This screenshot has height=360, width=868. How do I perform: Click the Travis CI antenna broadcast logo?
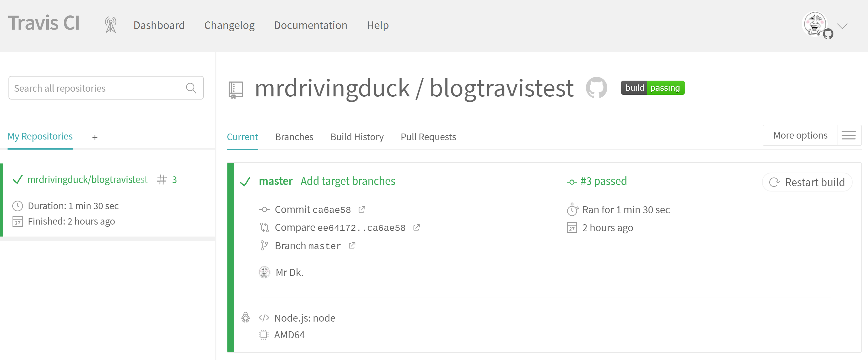(109, 24)
